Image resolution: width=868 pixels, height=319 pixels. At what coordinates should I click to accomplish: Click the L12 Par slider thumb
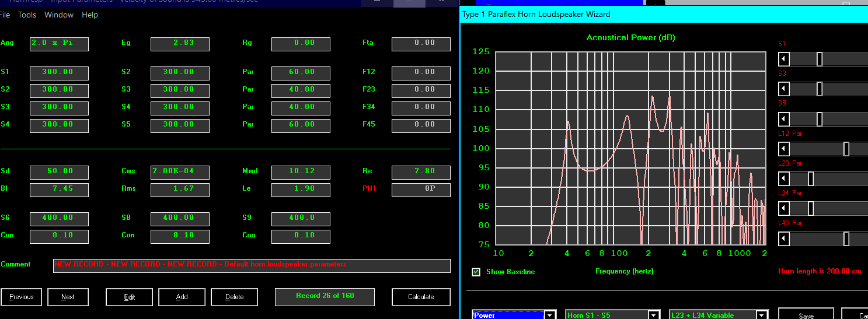tap(846, 149)
